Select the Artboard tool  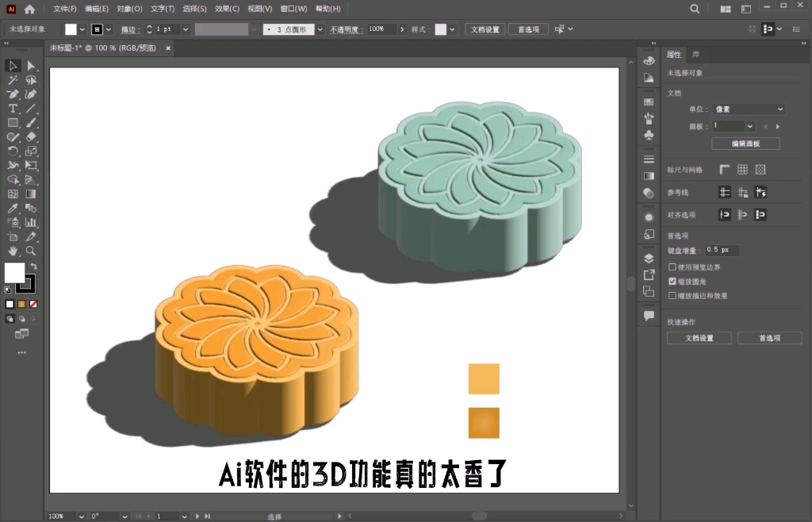pos(13,236)
